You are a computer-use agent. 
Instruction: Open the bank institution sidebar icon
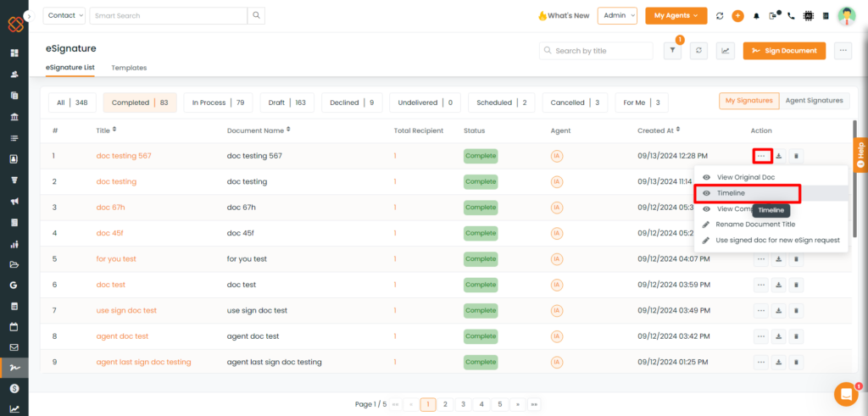(x=14, y=117)
